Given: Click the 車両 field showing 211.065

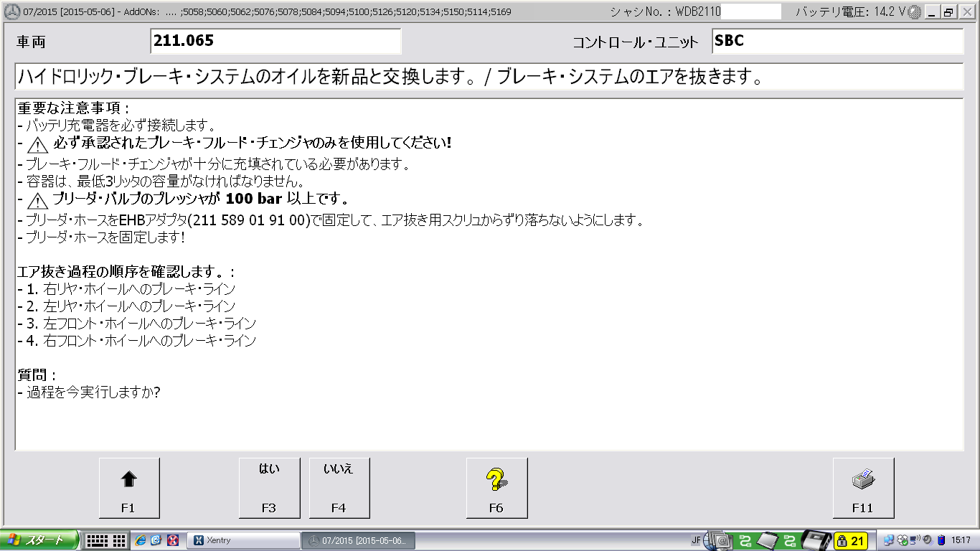Looking at the screenshot, I should [275, 41].
